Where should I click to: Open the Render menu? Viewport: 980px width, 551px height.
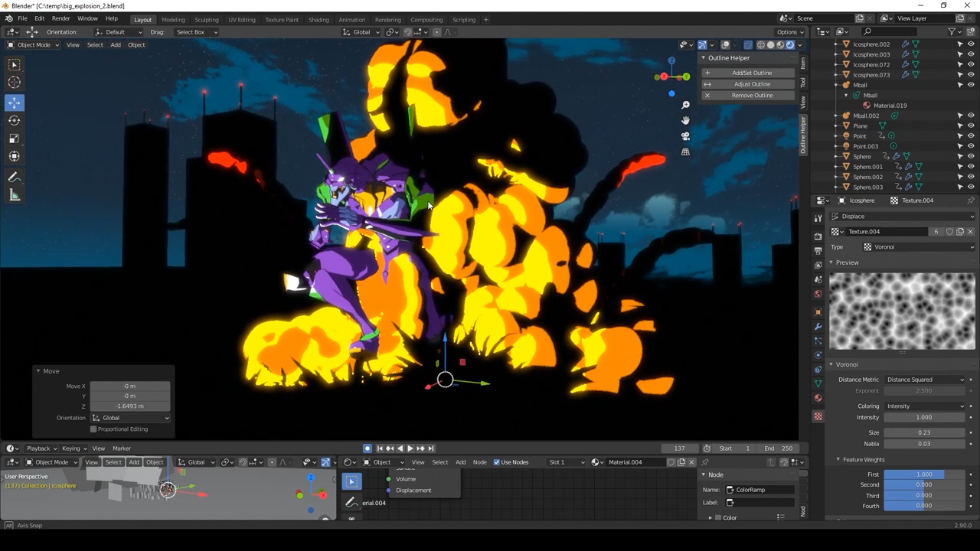(60, 18)
